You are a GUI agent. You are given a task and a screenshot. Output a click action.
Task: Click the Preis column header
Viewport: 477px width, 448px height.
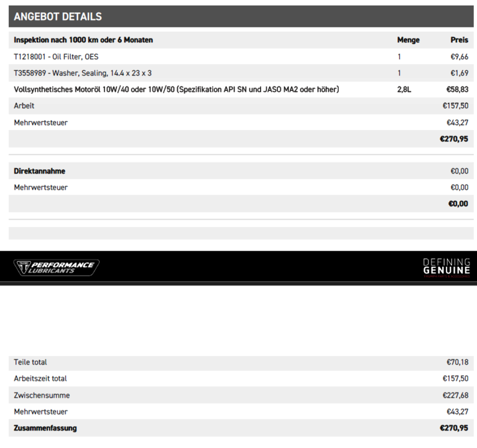[x=460, y=40]
